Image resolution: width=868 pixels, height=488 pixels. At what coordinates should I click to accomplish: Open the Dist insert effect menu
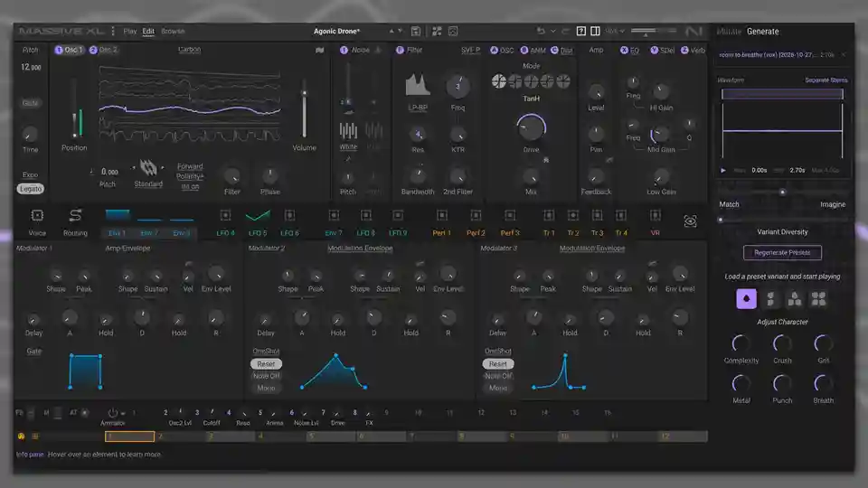[x=566, y=51]
